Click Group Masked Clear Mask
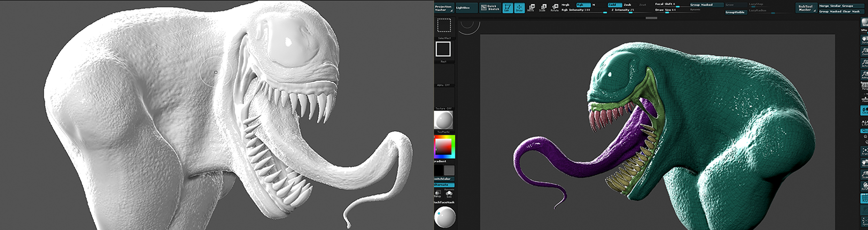Viewport: 868px width, 230px height. [x=843, y=11]
